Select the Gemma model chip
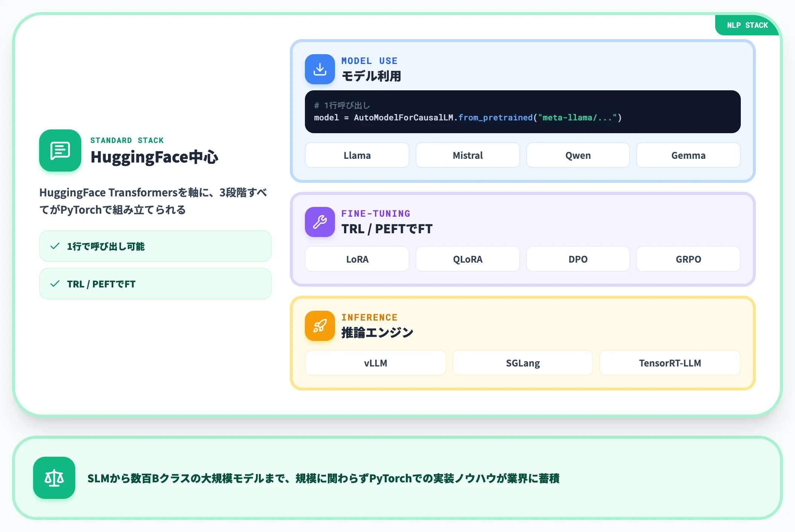 pyautogui.click(x=688, y=155)
